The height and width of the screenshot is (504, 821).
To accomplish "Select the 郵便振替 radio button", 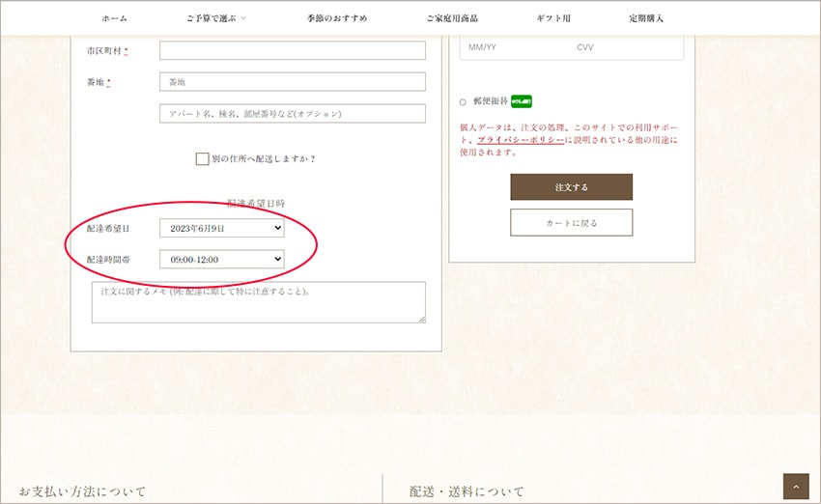I will tap(464, 101).
